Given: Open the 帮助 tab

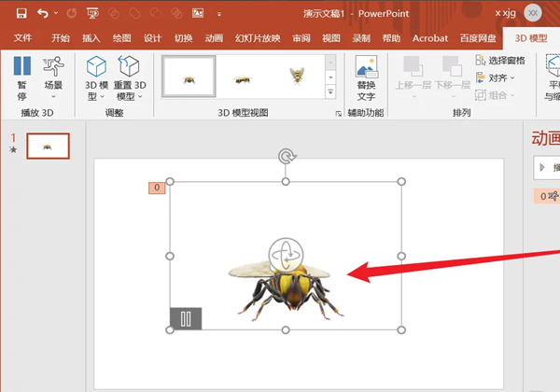Looking at the screenshot, I should (391, 38).
